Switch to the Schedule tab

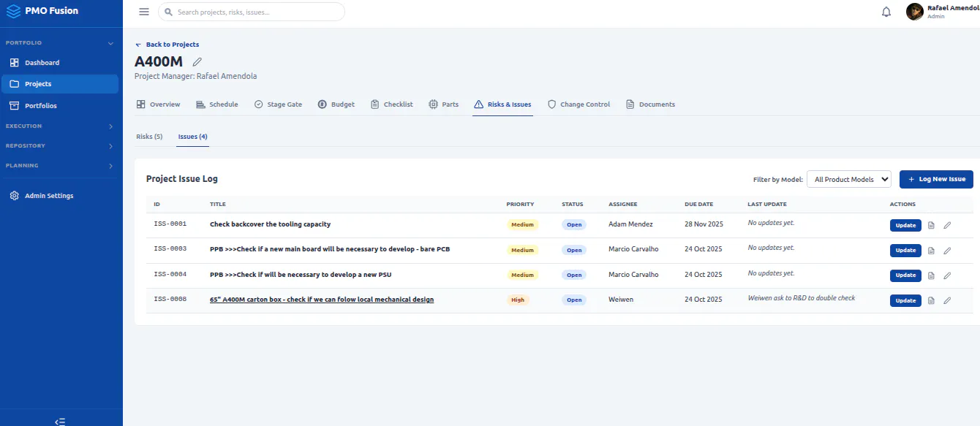tap(217, 104)
